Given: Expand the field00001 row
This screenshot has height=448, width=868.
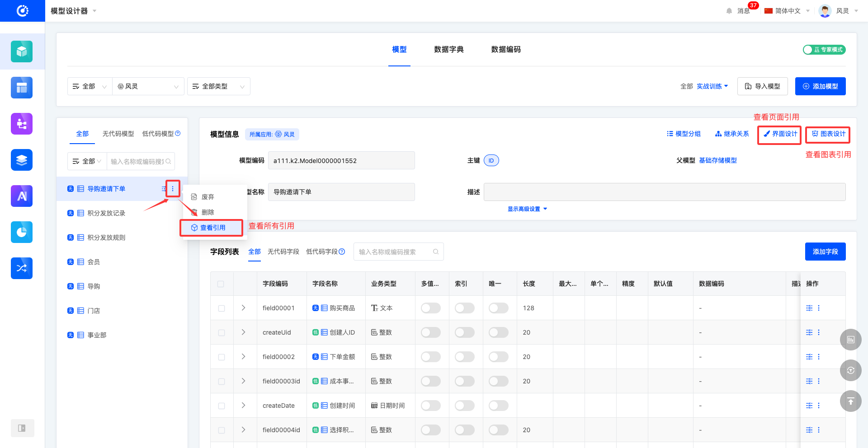Looking at the screenshot, I should 243,308.
